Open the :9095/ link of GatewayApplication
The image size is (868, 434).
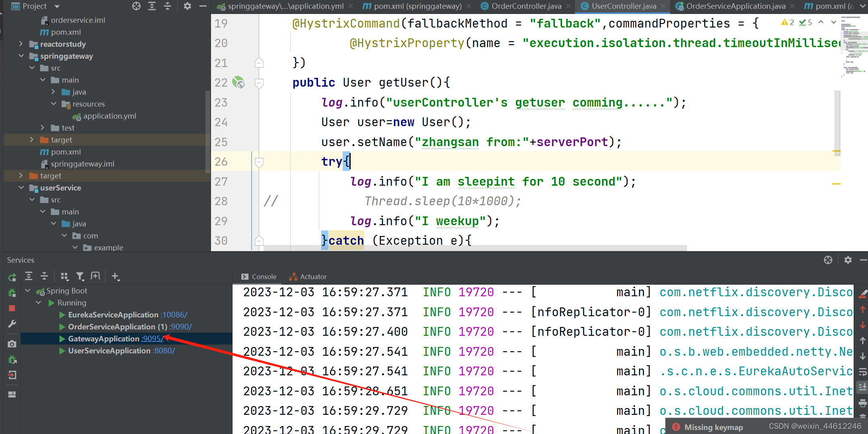pyautogui.click(x=152, y=339)
